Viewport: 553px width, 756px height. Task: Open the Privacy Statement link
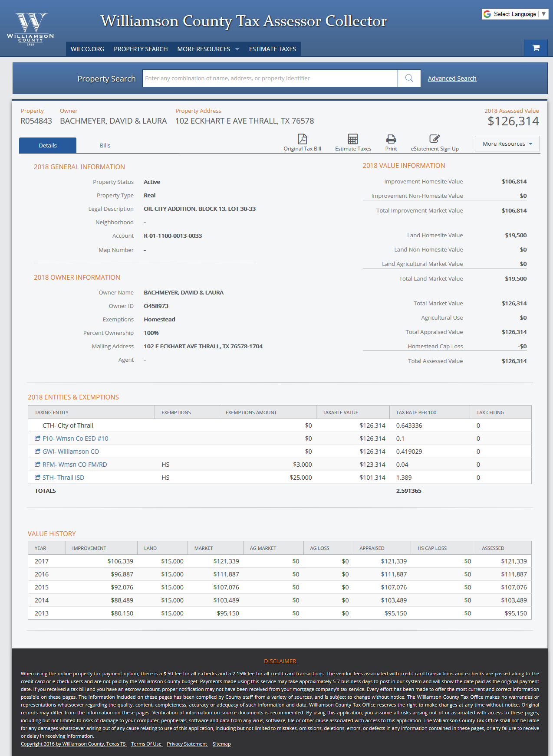point(187,744)
